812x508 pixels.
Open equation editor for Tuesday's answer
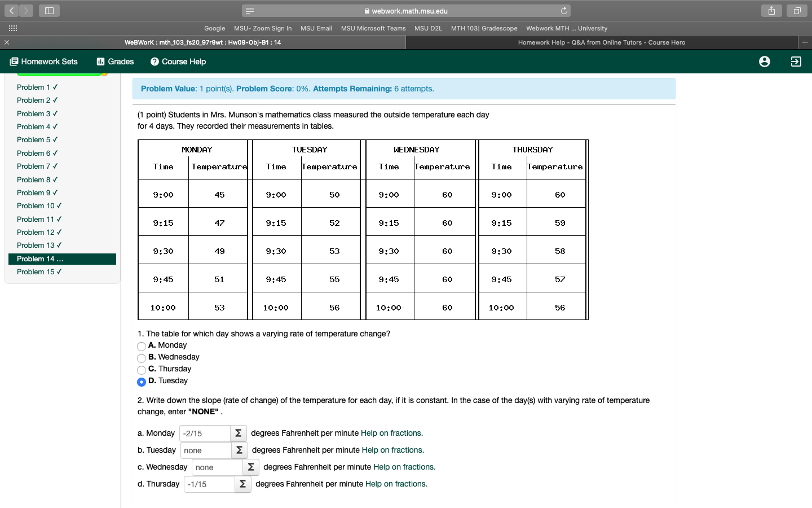pos(239,450)
